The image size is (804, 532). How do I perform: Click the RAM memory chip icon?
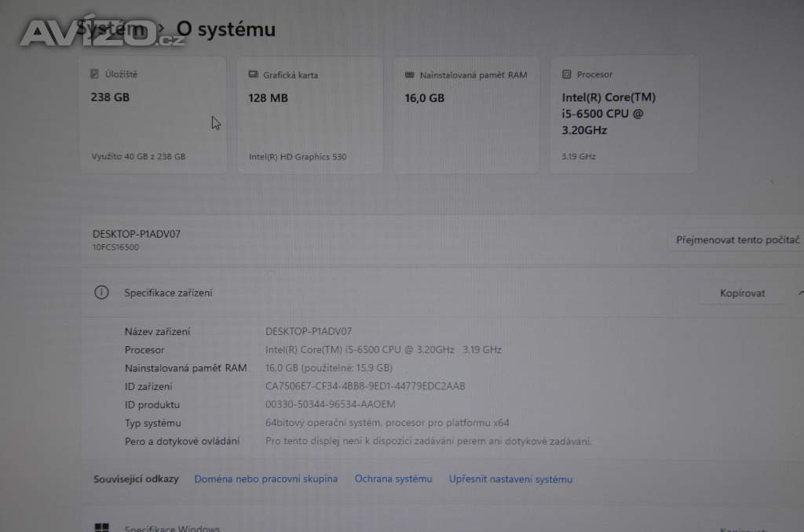[x=409, y=75]
